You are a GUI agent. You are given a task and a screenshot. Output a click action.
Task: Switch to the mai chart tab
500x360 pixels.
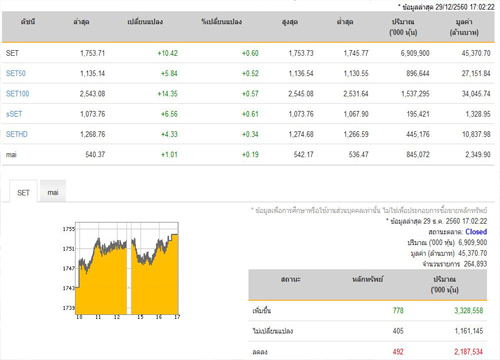coord(53,191)
